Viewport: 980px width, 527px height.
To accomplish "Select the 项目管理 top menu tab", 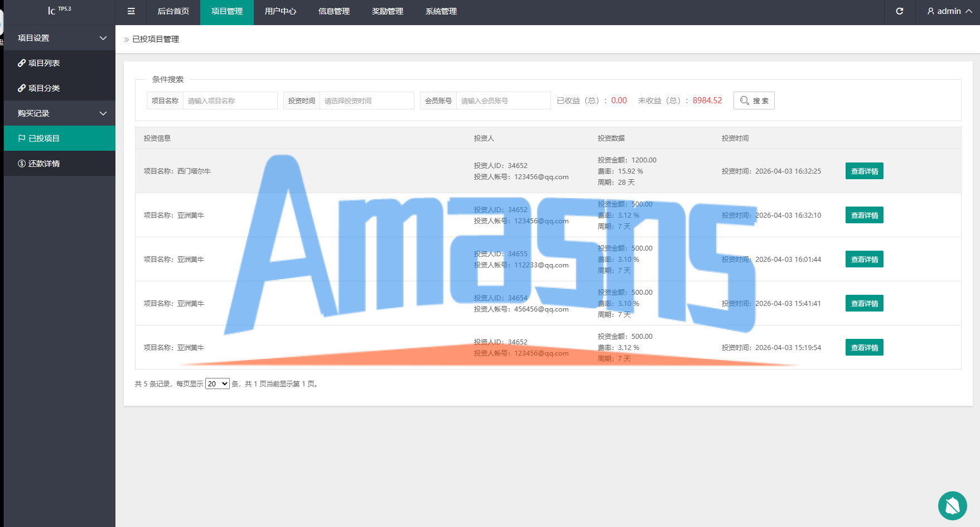I will point(227,11).
